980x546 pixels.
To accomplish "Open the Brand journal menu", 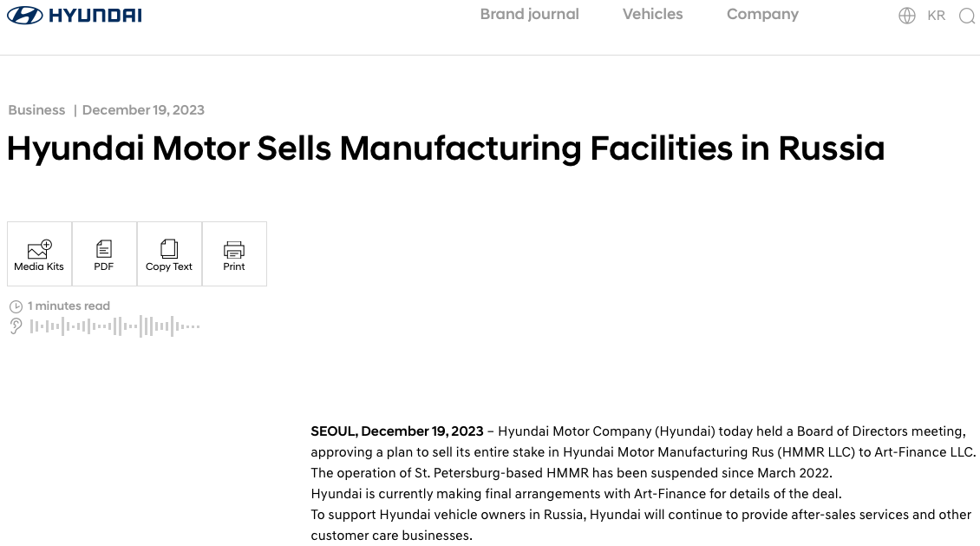I will tap(529, 14).
